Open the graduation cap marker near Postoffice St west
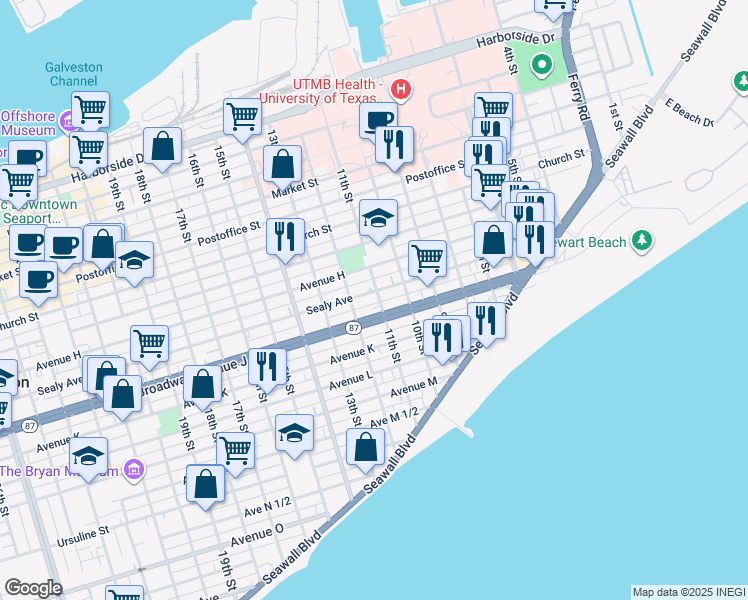 pos(134,261)
